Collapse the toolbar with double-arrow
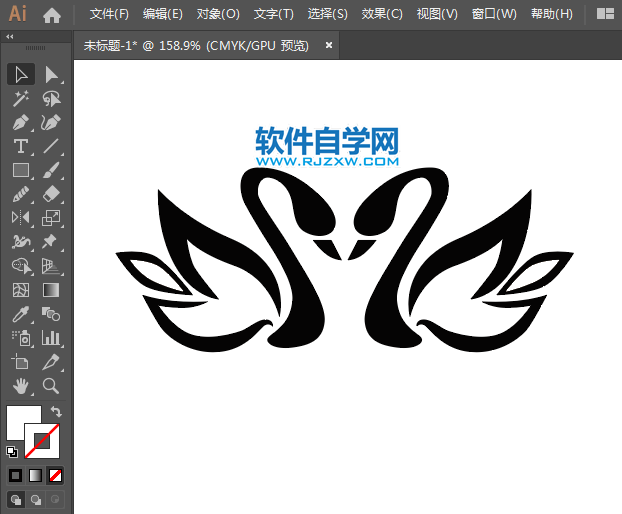The width and height of the screenshot is (622, 514). pyautogui.click(x=10, y=36)
